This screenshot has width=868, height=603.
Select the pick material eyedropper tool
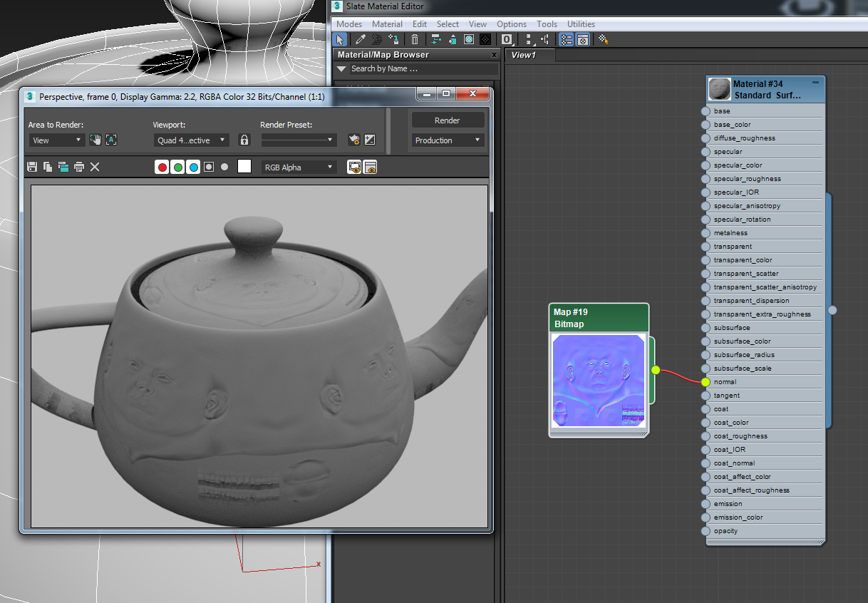click(361, 40)
